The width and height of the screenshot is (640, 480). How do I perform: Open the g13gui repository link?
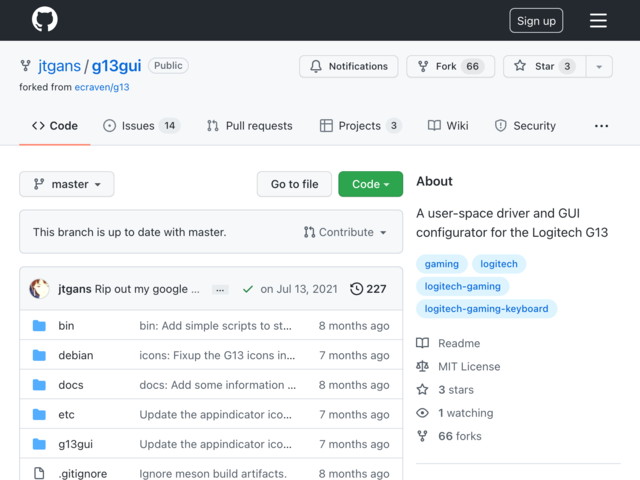pyautogui.click(x=116, y=66)
